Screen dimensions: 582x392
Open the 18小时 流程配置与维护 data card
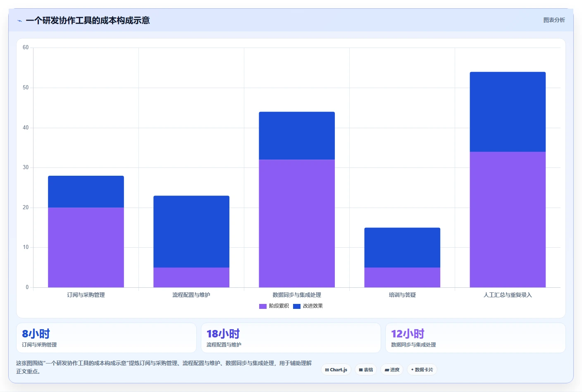tap(291, 338)
